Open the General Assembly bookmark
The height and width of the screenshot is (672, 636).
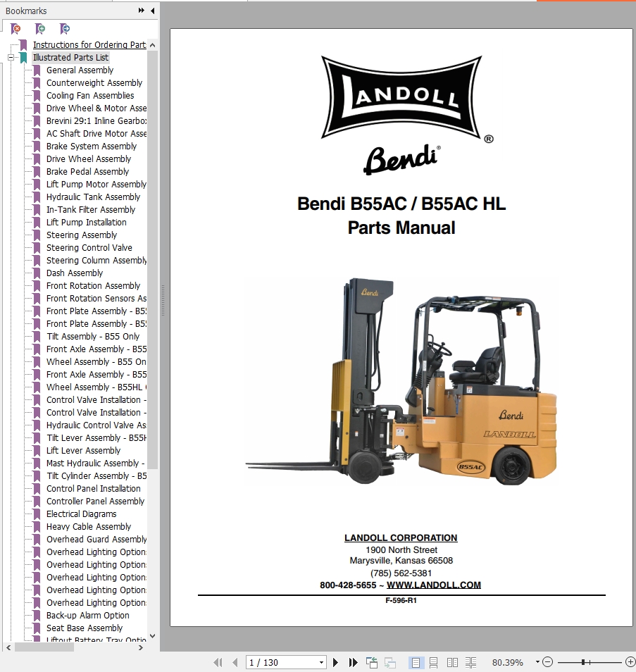80,70
